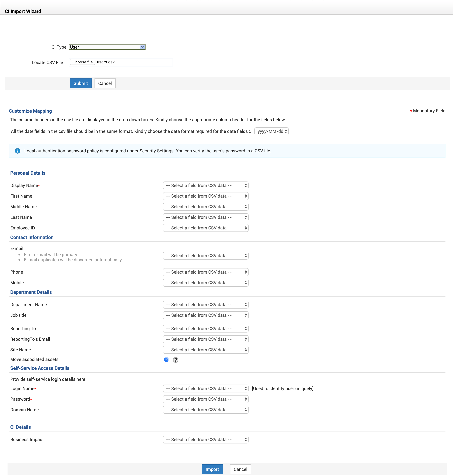Click the help question mark icon
This screenshot has width=453, height=476.
(175, 360)
